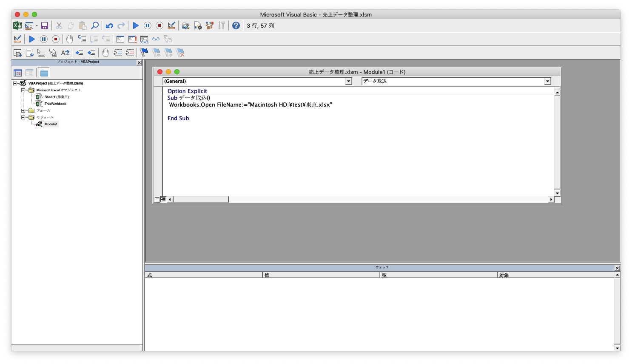Open the Watch Window toolbar icon
This screenshot has width=632, height=364.
pyautogui.click(x=144, y=39)
